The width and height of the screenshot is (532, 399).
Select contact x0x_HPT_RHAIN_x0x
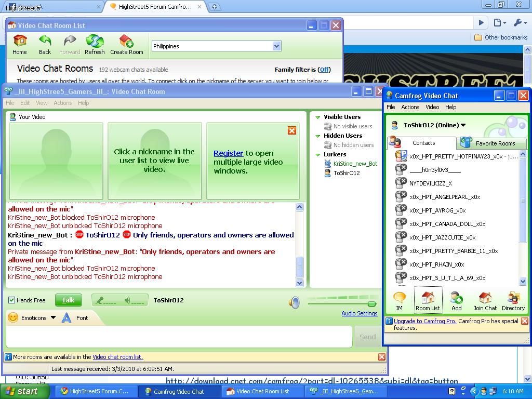click(x=436, y=264)
